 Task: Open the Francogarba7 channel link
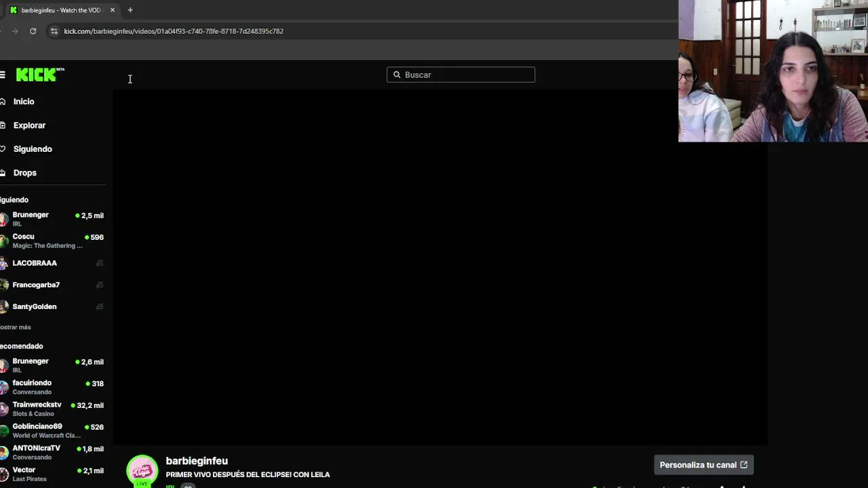(x=36, y=285)
